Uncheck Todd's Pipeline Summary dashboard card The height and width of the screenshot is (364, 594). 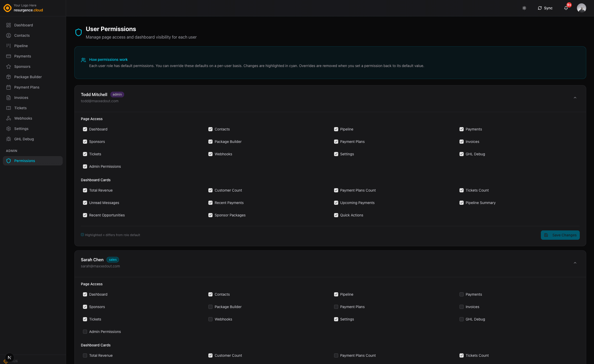click(462, 203)
